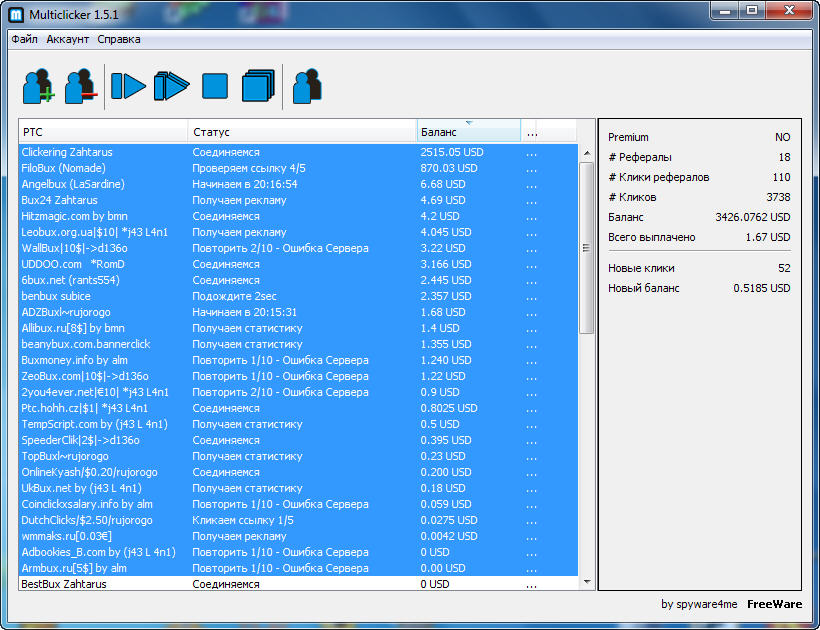Click the scroll up arrow of the account list
This screenshot has width=820, height=630.
pos(587,153)
